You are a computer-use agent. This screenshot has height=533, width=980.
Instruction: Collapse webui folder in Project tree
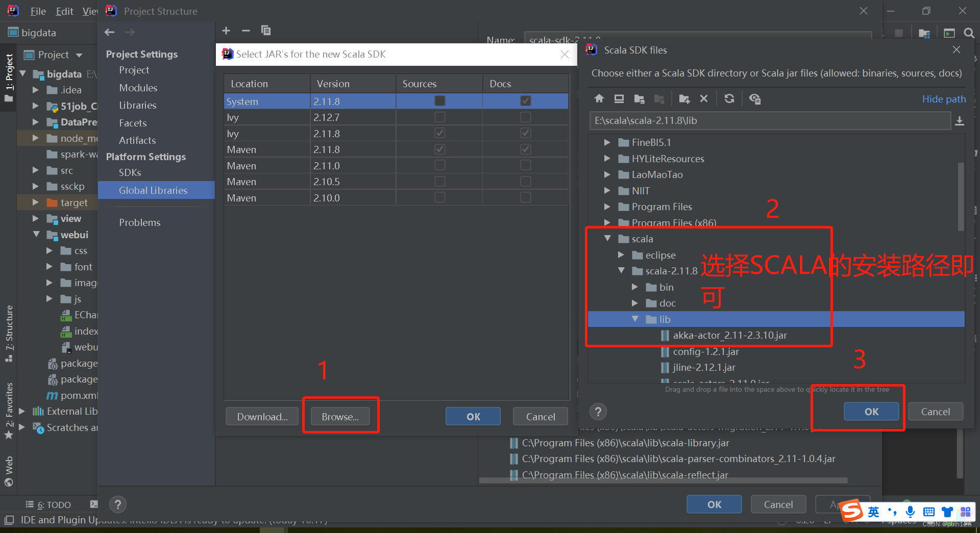(36, 235)
